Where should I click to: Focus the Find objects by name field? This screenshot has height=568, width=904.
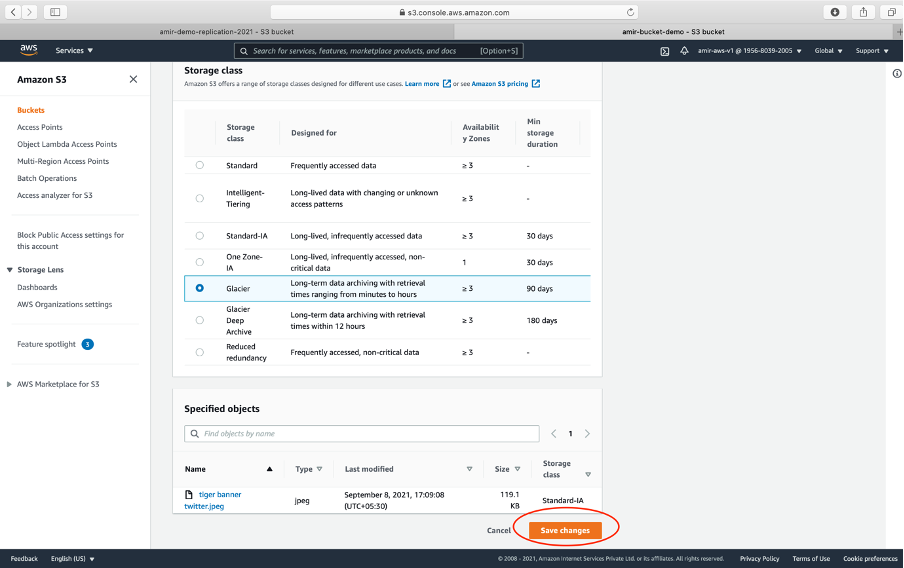361,434
